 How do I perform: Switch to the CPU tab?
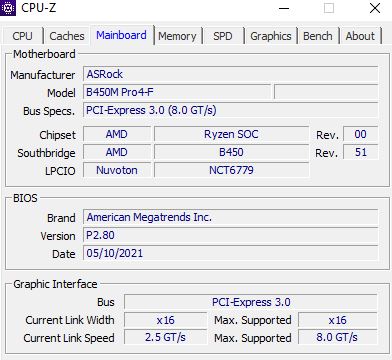pos(22,36)
